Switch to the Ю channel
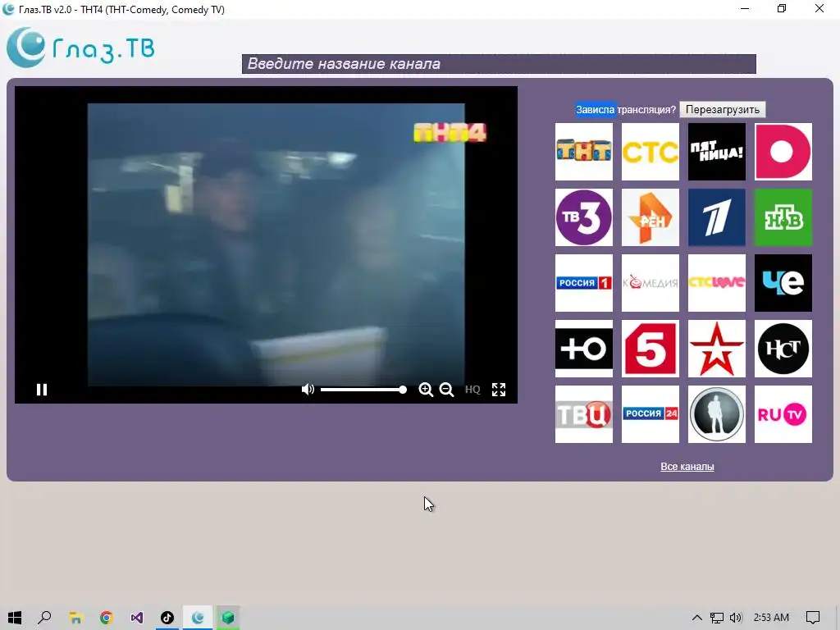Image resolution: width=840 pixels, height=630 pixels. click(x=583, y=348)
